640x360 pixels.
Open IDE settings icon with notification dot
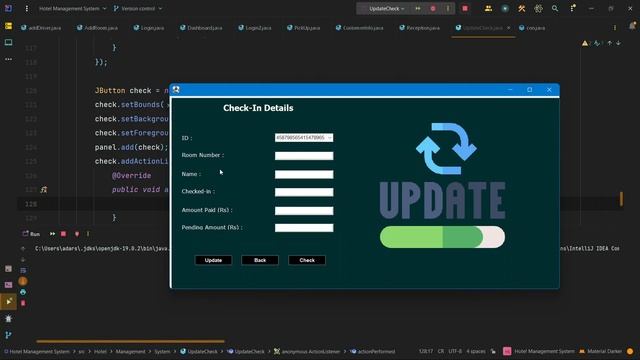[573, 8]
